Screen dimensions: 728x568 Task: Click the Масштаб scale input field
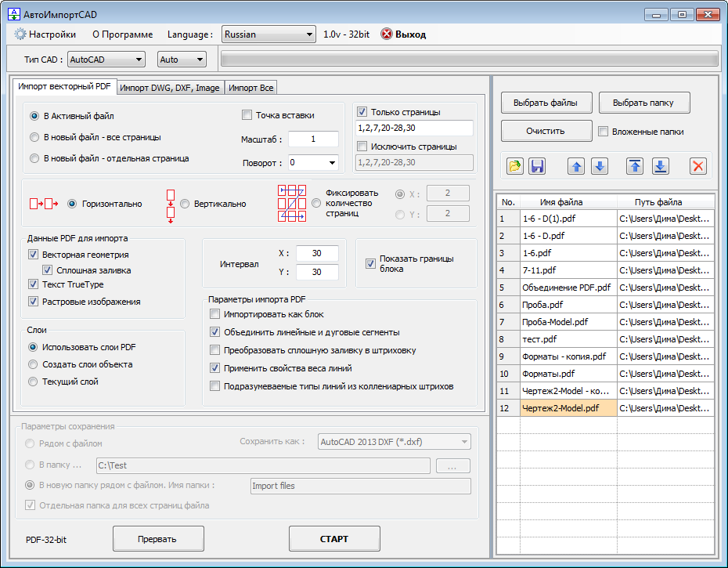[x=313, y=139]
